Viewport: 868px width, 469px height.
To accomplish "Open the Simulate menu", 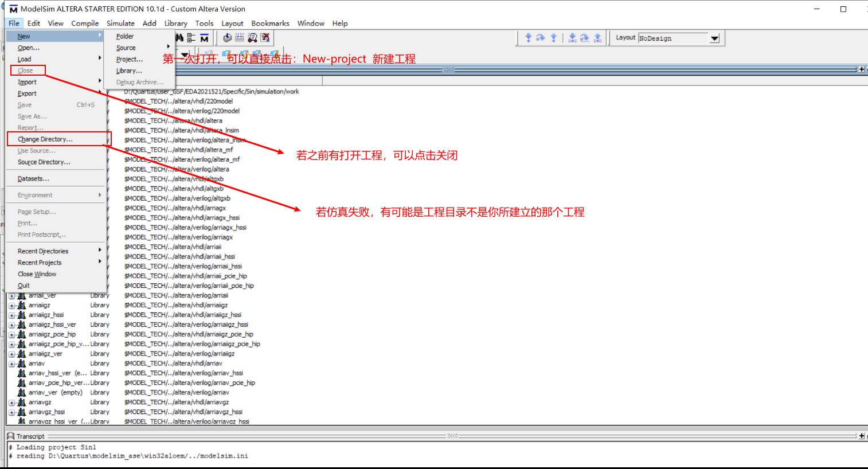I will tap(120, 24).
